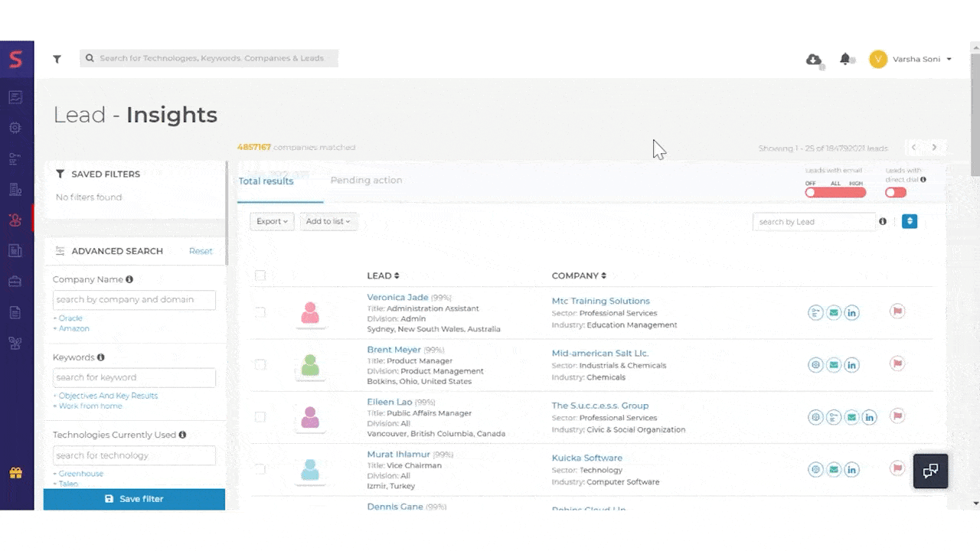
Task: Select the Total results tab
Action: (x=266, y=181)
